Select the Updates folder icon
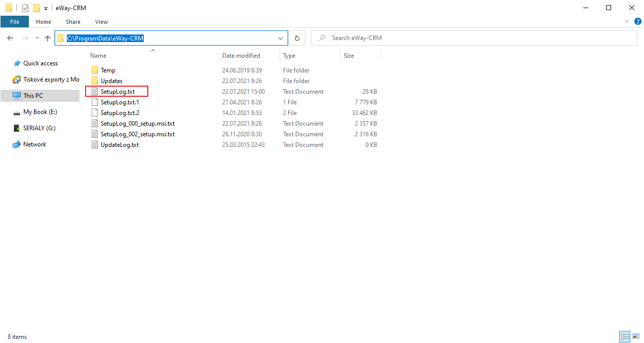This screenshot has width=644, height=343. pyautogui.click(x=95, y=81)
